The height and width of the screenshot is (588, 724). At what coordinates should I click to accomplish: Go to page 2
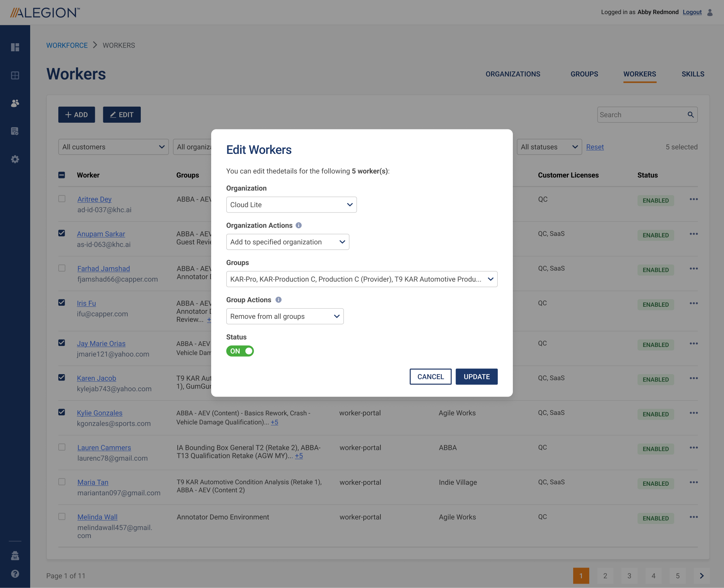[x=605, y=576]
